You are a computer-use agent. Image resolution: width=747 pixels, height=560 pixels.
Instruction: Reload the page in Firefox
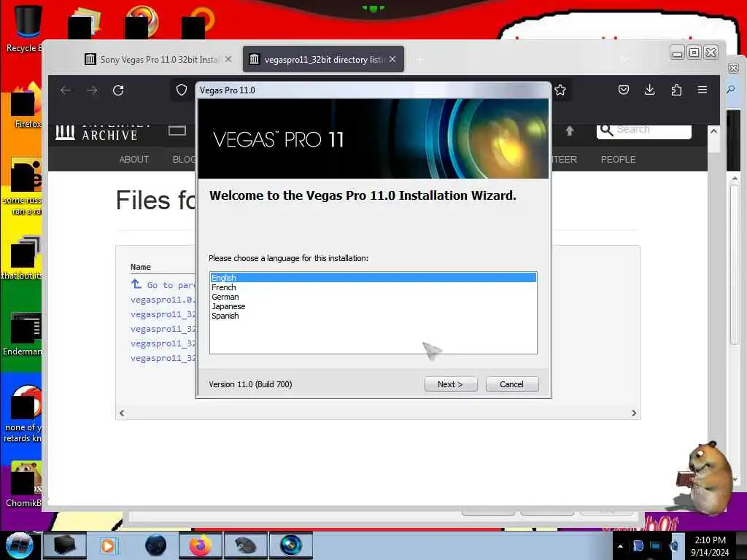pyautogui.click(x=118, y=90)
